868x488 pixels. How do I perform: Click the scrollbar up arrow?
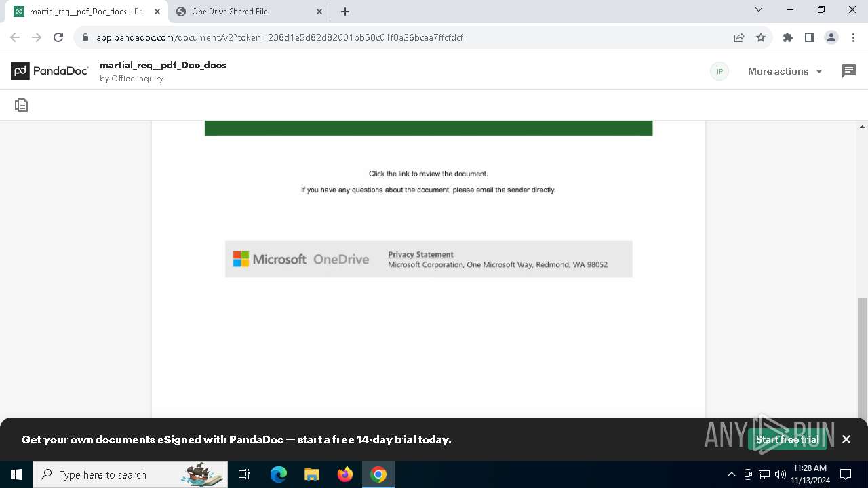[863, 127]
